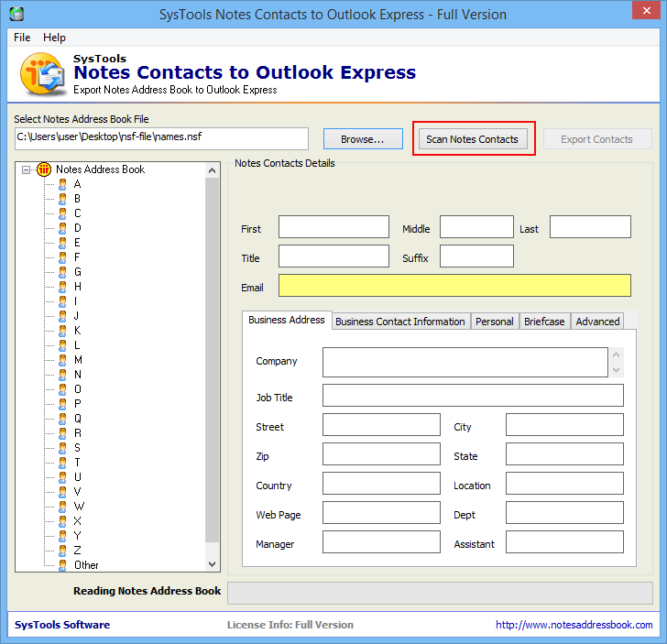Click the contact icon beside letter E
This screenshot has width=667, height=644.
tap(62, 243)
